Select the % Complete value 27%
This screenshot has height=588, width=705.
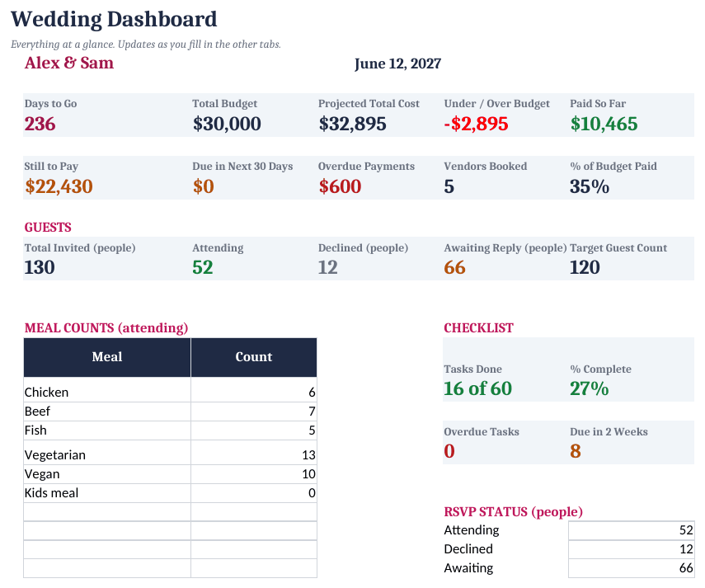point(590,389)
